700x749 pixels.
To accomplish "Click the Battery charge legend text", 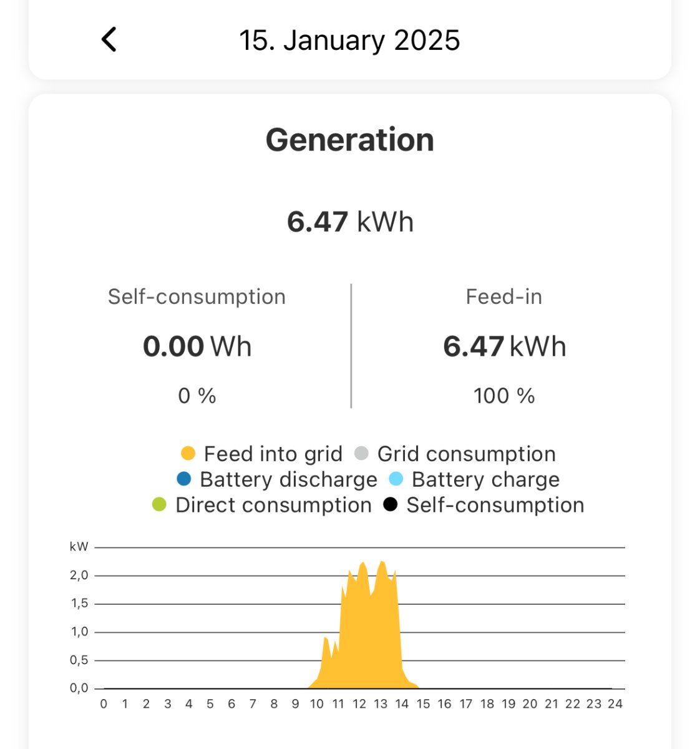I will [x=485, y=479].
